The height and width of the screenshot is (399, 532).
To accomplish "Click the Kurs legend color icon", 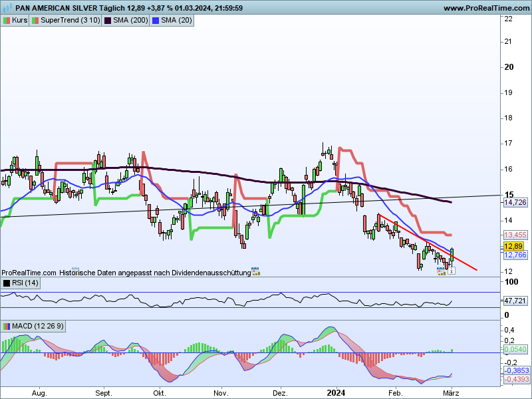I will [7, 21].
